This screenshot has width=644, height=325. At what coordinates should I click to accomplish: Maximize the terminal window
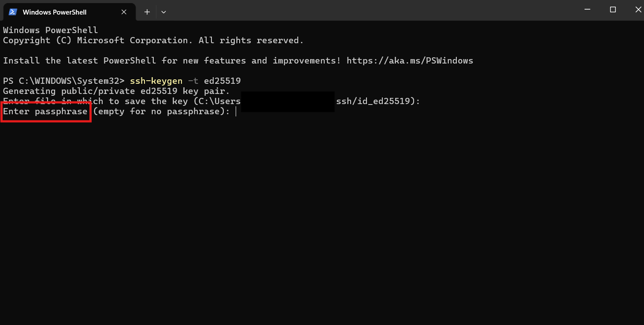tap(613, 10)
